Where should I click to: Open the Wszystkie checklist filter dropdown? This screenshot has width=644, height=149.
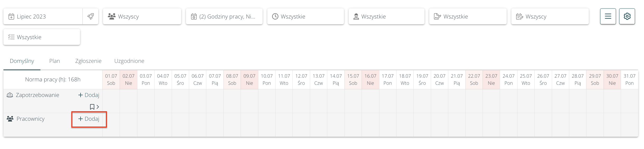pyautogui.click(x=41, y=37)
